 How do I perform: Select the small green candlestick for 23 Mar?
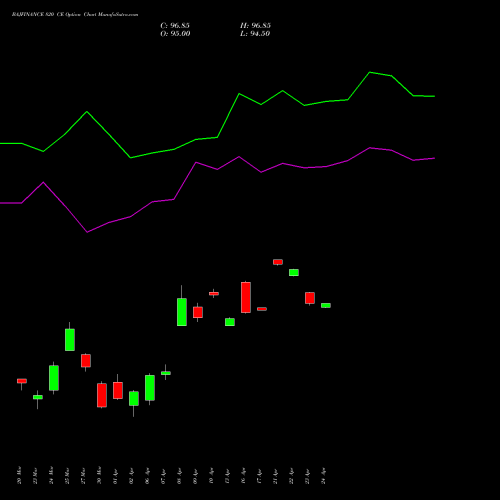pyautogui.click(x=38, y=397)
